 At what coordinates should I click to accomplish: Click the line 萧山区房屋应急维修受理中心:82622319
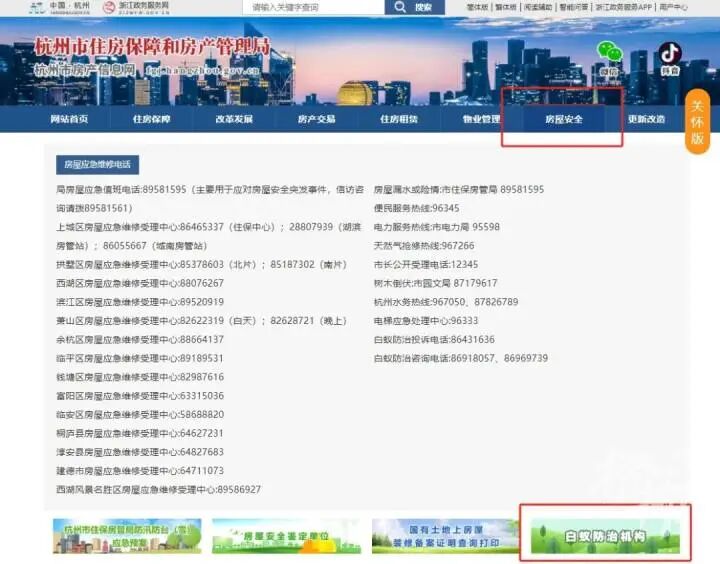click(x=140, y=321)
